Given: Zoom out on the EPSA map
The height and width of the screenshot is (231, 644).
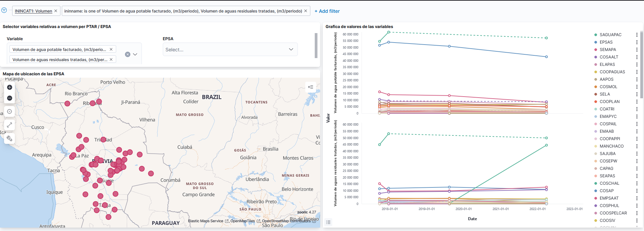Looking at the screenshot, I should pyautogui.click(x=9, y=98).
